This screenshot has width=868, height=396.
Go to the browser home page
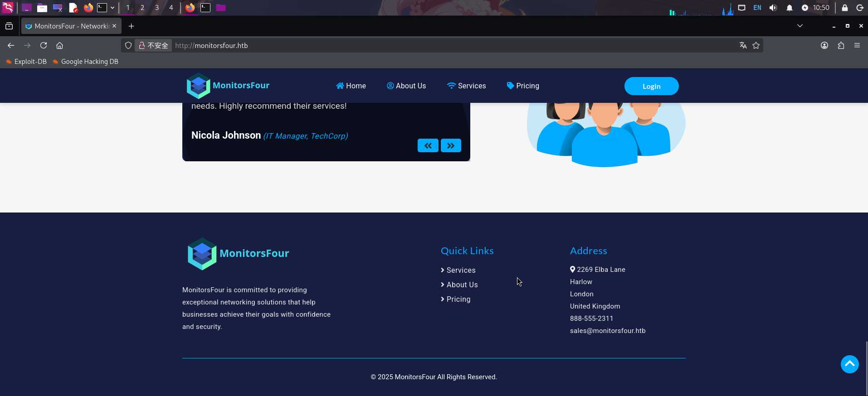(59, 45)
